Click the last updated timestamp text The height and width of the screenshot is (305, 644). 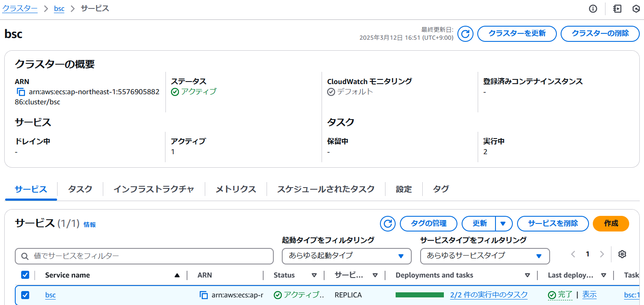[406, 34]
